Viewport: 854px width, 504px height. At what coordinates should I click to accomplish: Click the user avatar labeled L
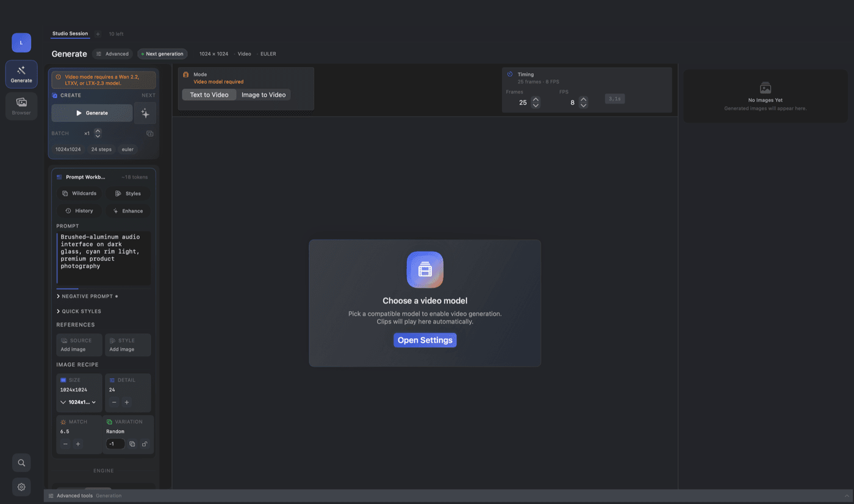pyautogui.click(x=21, y=43)
